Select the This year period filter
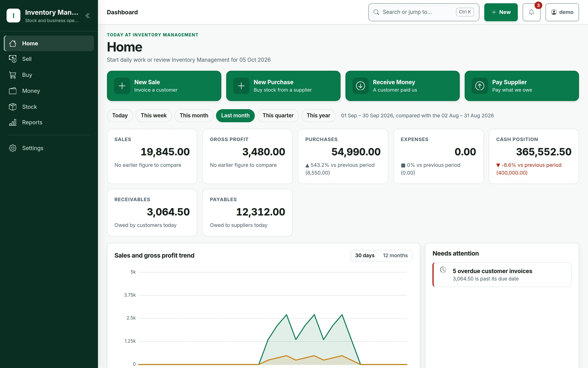The width and height of the screenshot is (588, 368). pyautogui.click(x=318, y=116)
